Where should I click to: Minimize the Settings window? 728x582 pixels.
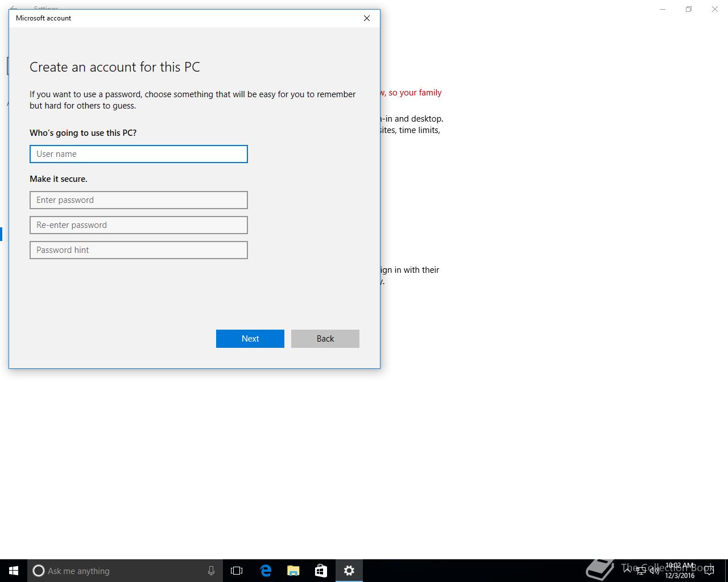(663, 9)
